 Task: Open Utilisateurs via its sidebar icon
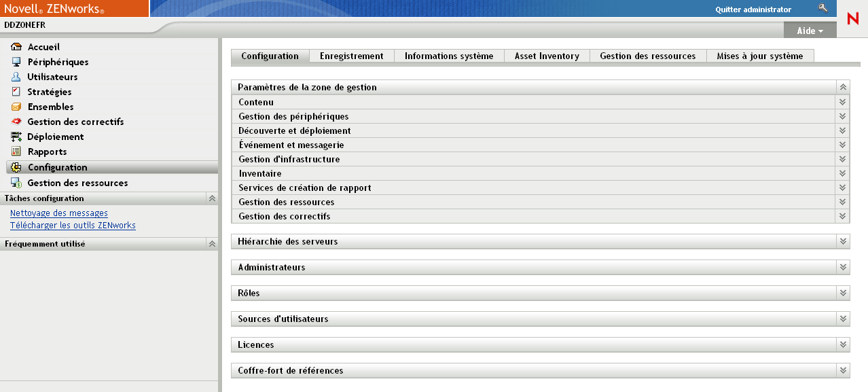click(x=16, y=76)
